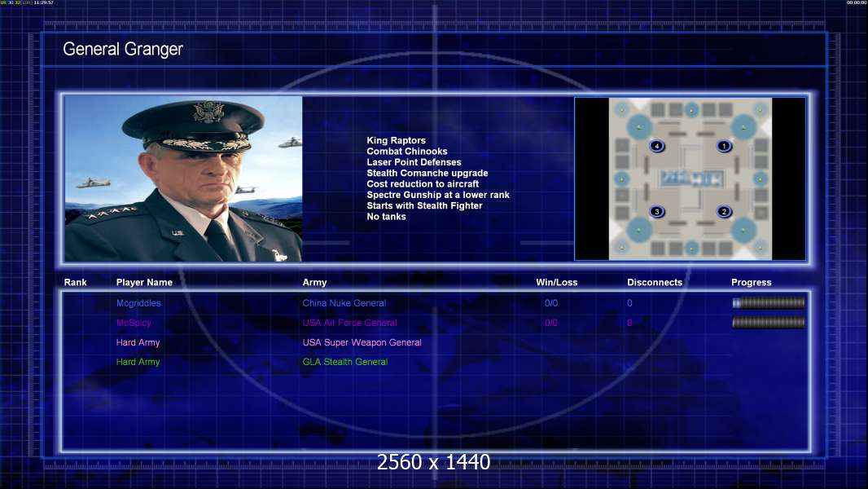Click USA Super Weapon General army text
Image resolution: width=868 pixels, height=489 pixels.
pos(362,343)
